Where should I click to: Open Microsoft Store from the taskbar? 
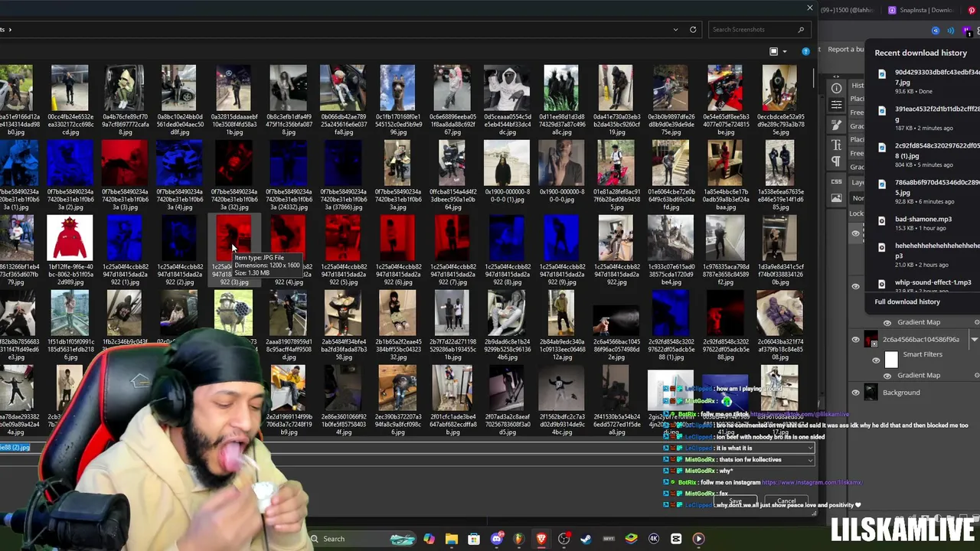click(x=474, y=539)
